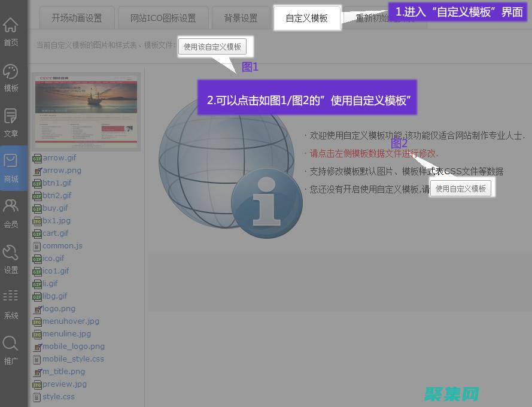Viewport: 532px width, 407px height.
Task: Open the cart.gif file link
Action: tap(56, 233)
